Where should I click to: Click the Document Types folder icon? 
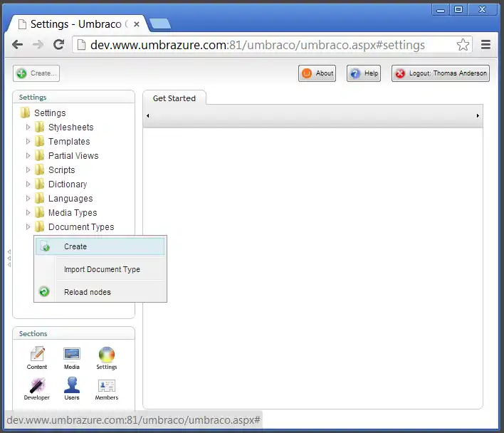(40, 226)
